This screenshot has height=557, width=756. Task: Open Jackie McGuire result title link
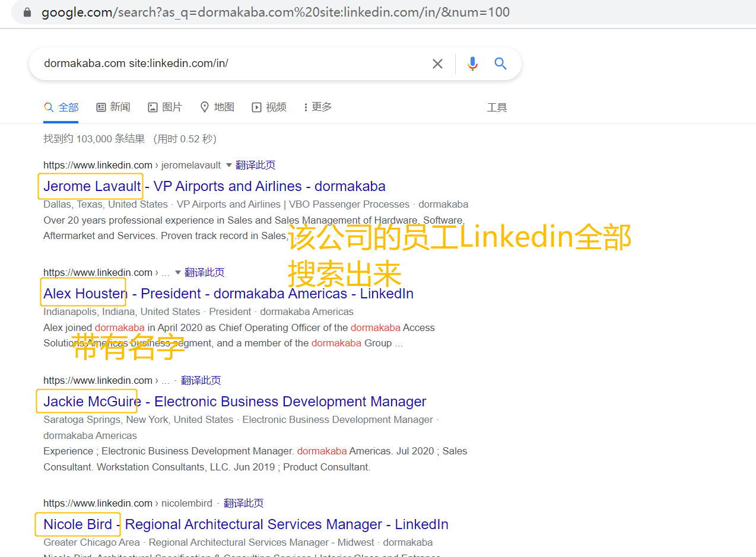(x=234, y=402)
